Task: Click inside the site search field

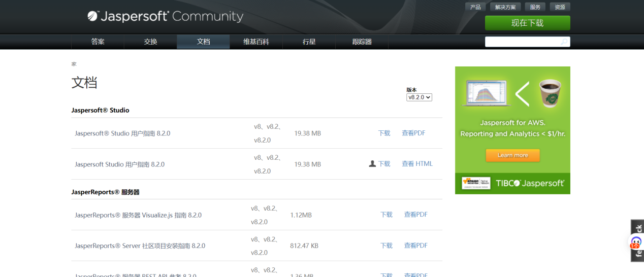Action: point(522,42)
